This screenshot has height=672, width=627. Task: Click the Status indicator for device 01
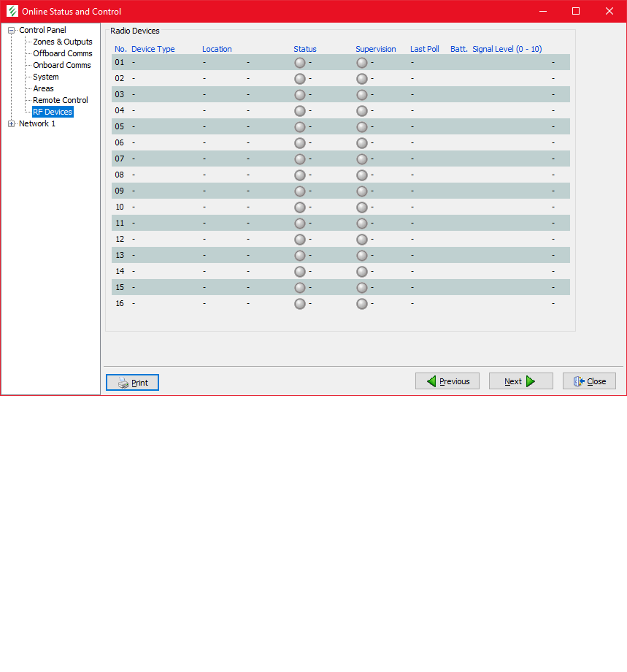pyautogui.click(x=299, y=63)
